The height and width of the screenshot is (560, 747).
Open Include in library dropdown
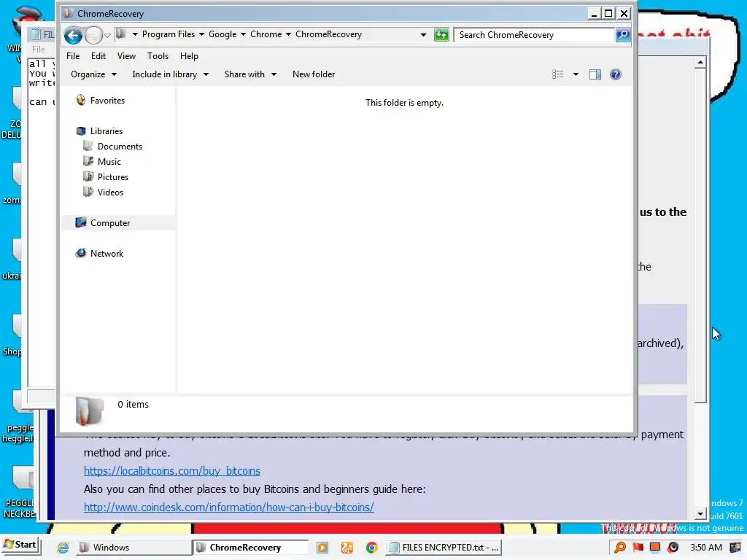pos(170,74)
